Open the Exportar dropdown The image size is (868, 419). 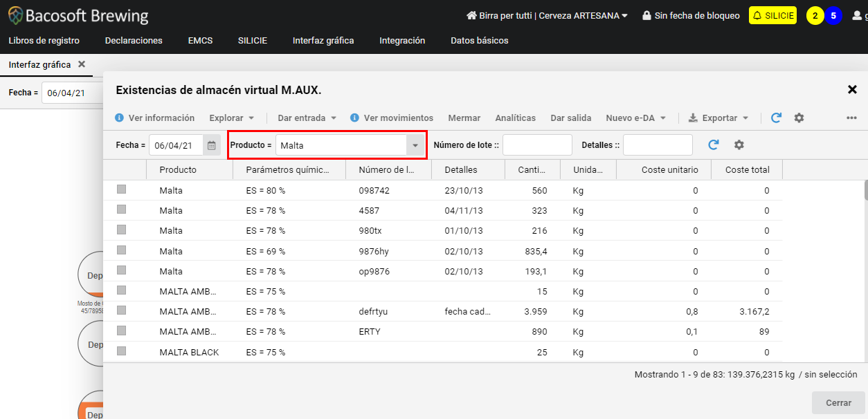[x=718, y=118]
